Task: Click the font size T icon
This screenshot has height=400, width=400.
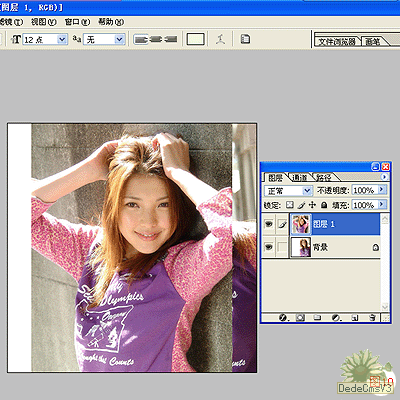Action: (16, 39)
